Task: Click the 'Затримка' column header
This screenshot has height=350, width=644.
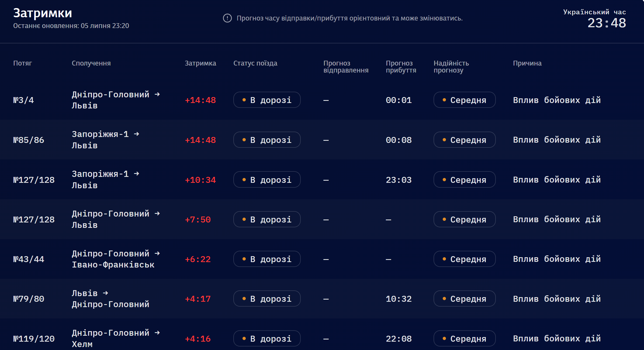Action: pos(200,63)
